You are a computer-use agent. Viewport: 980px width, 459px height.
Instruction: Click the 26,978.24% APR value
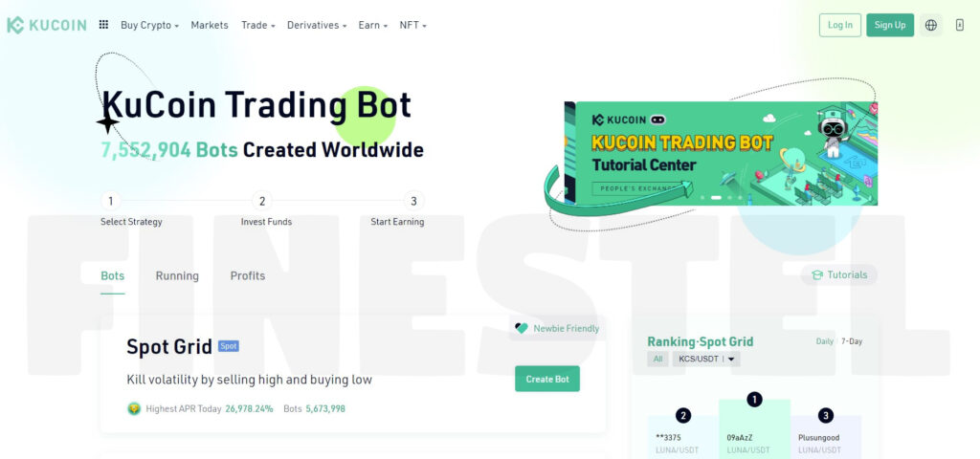250,409
